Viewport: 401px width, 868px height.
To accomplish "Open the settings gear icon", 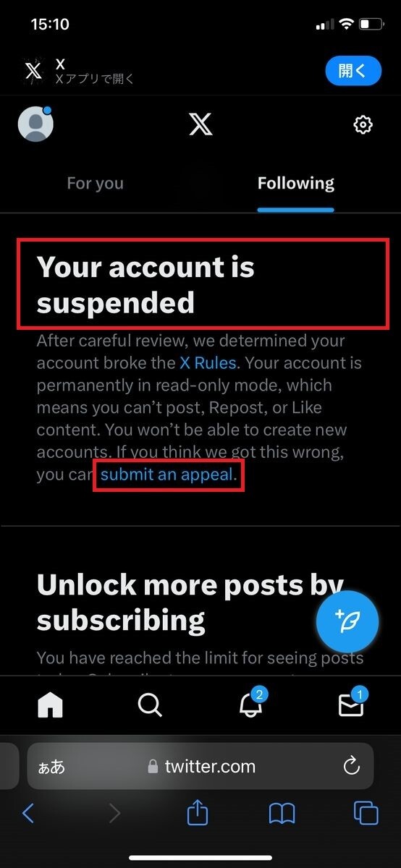I will (363, 124).
